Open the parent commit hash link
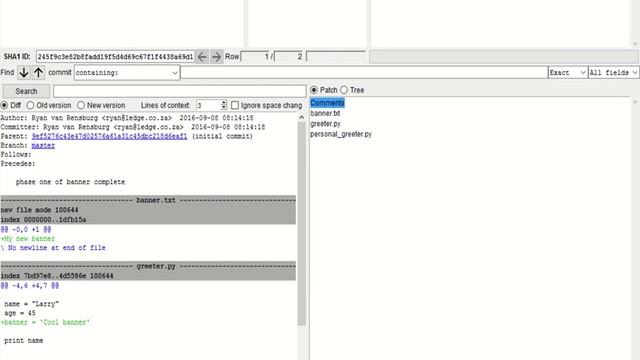Viewport: 640px width, 360px height. [109, 136]
